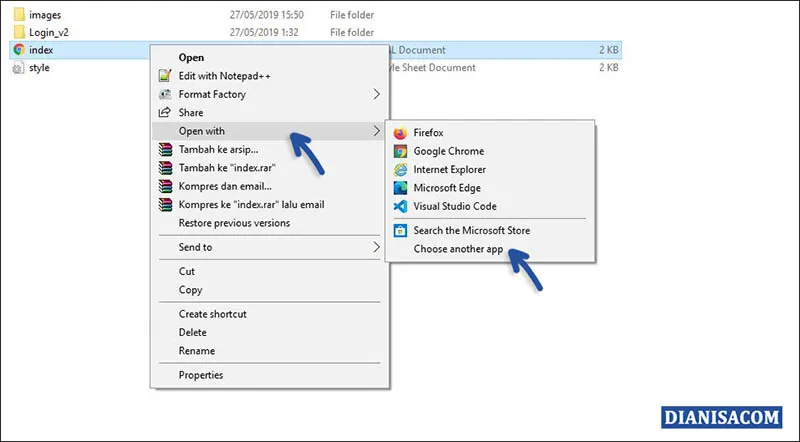Open with Microsoft Edge
The width and height of the screenshot is (800, 442).
tap(490, 188)
